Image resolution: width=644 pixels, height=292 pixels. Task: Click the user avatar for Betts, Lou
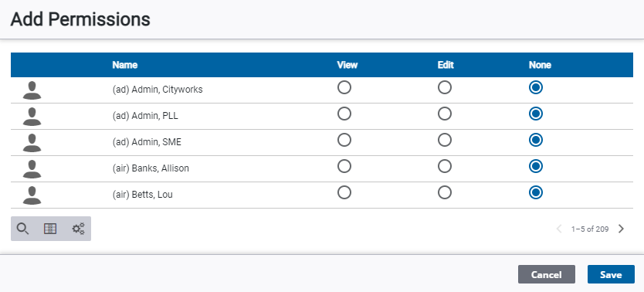pyautogui.click(x=32, y=195)
